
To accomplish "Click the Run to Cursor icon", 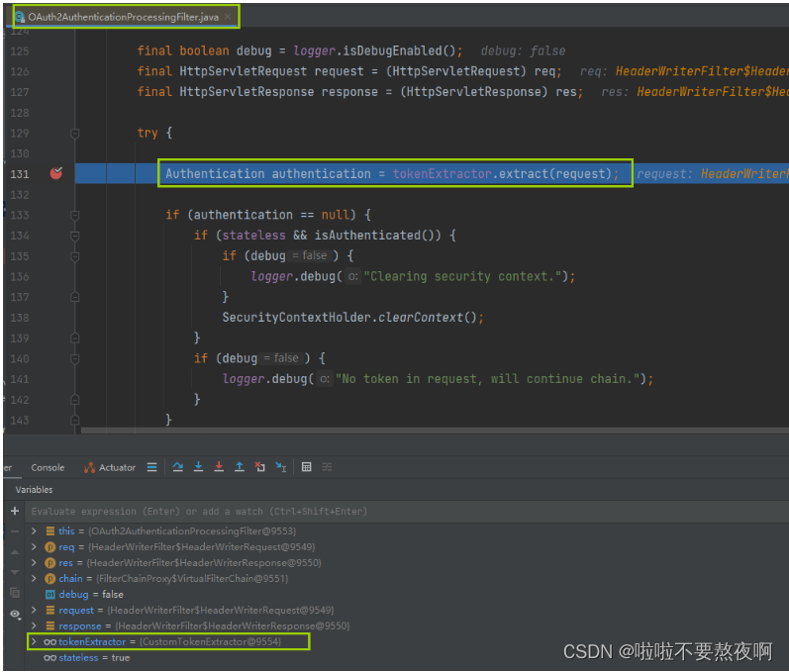I will coord(281,467).
